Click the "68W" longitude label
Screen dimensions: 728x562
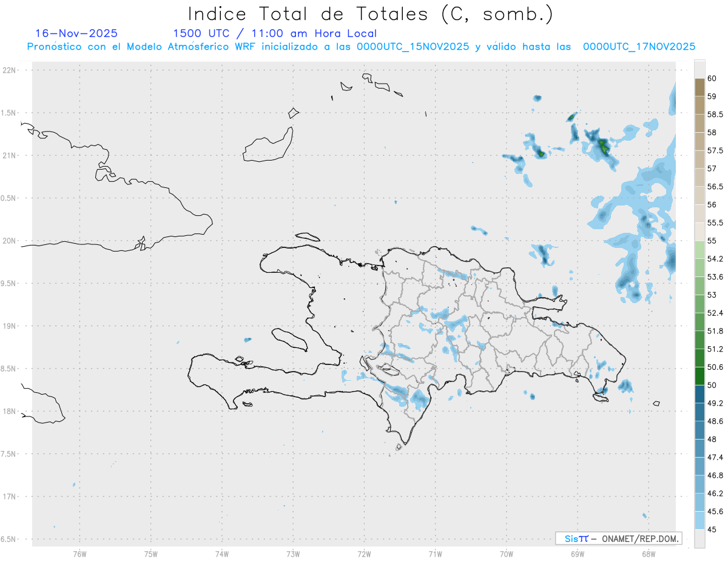[x=648, y=554]
